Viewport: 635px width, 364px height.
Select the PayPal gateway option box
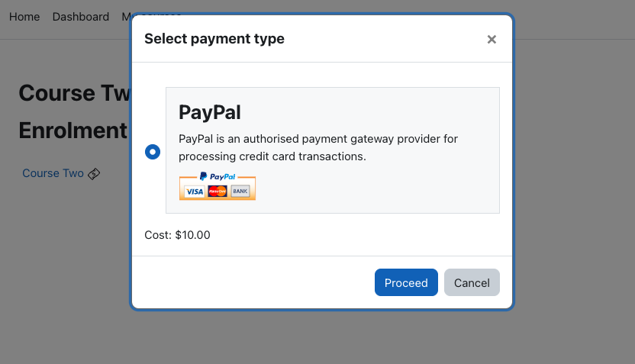tap(333, 150)
